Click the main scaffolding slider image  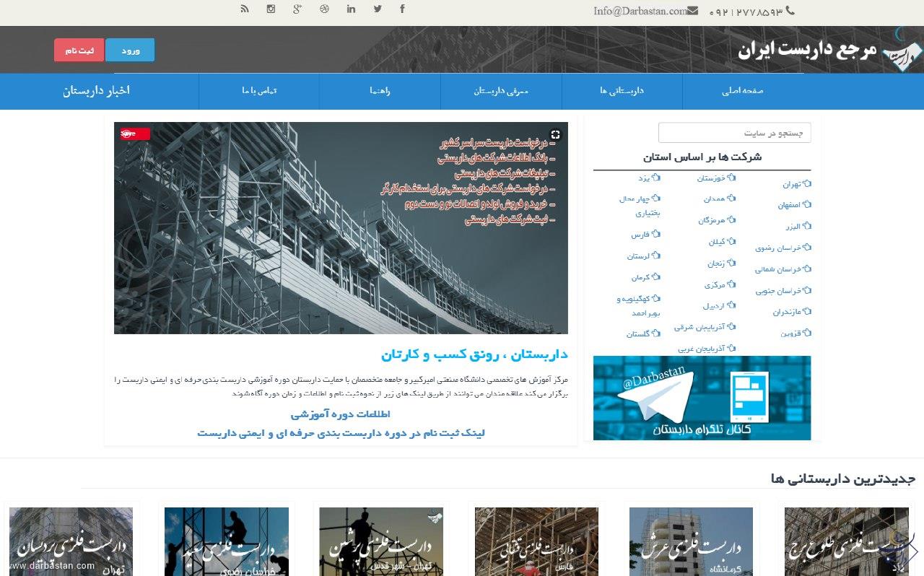(341, 228)
